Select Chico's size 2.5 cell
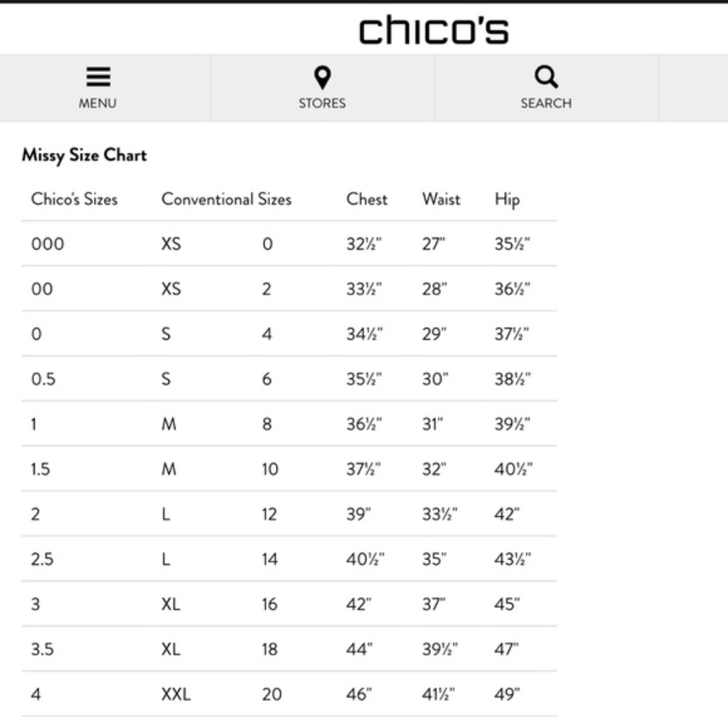 coord(42,559)
